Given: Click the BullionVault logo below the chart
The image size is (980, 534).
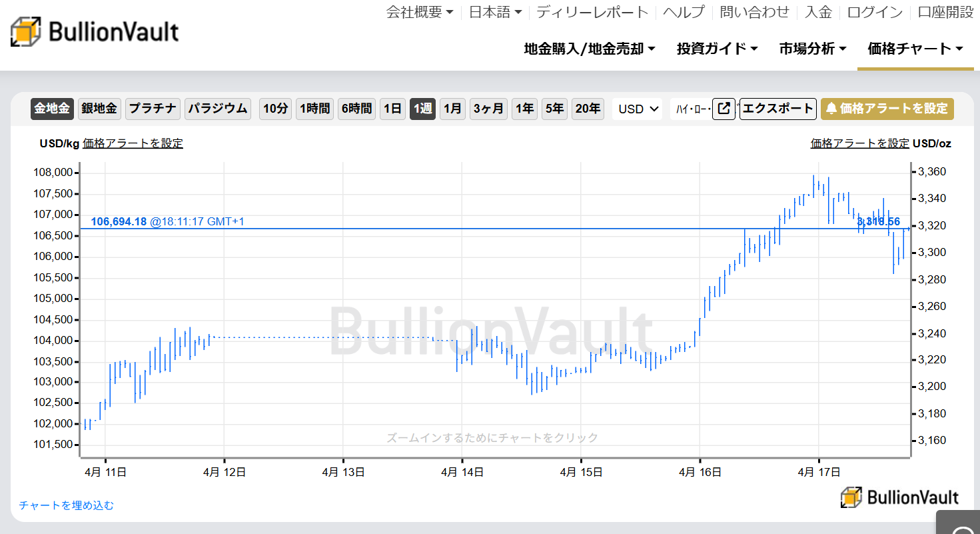Looking at the screenshot, I should coord(899,497).
